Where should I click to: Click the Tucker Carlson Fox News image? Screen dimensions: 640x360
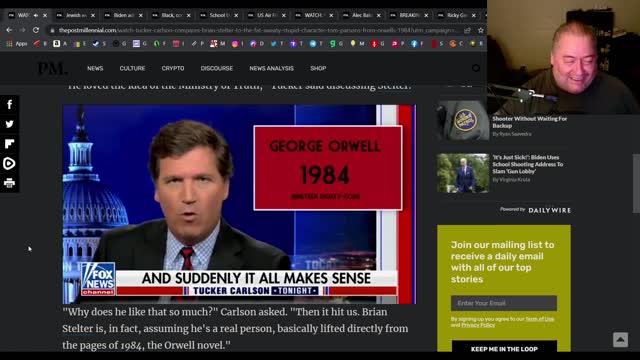pyautogui.click(x=239, y=204)
